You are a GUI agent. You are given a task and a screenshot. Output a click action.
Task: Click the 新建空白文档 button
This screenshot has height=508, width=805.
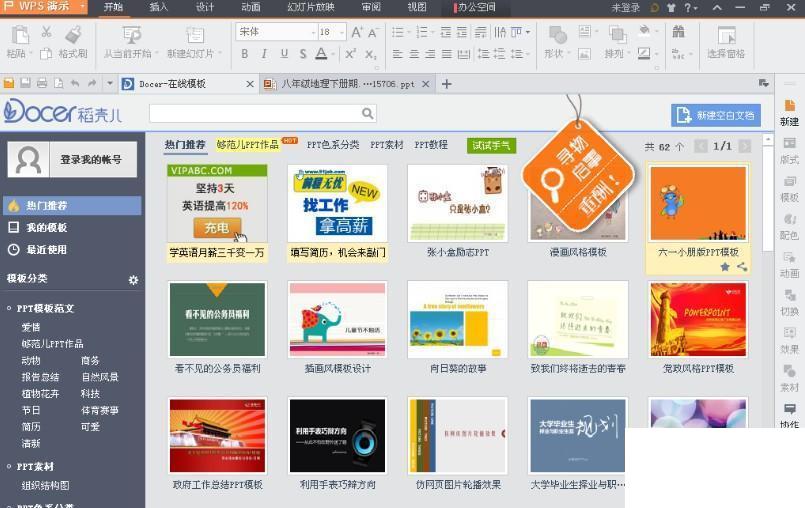[716, 115]
